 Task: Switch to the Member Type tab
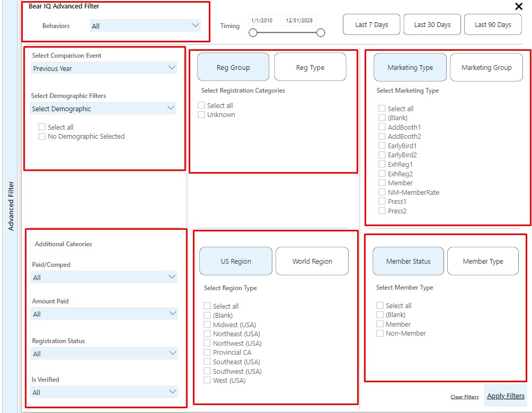point(483,261)
